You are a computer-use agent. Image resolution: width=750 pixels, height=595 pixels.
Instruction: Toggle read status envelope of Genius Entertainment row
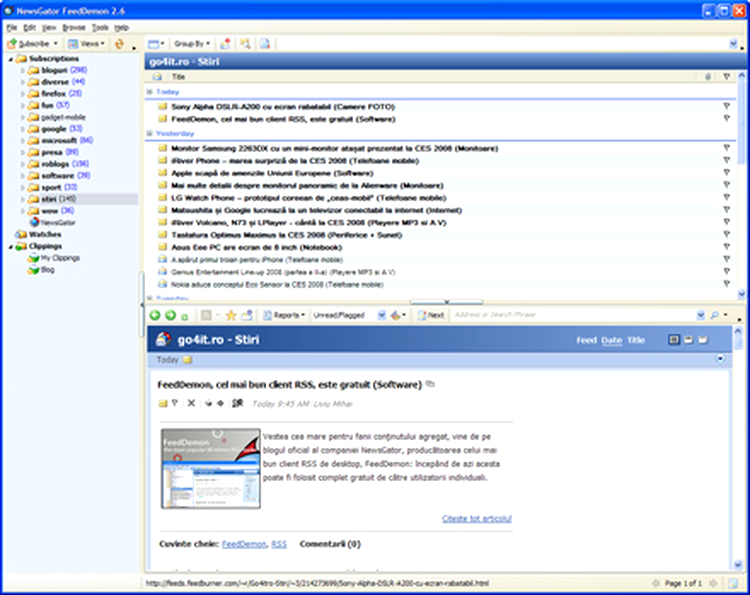coord(163,272)
